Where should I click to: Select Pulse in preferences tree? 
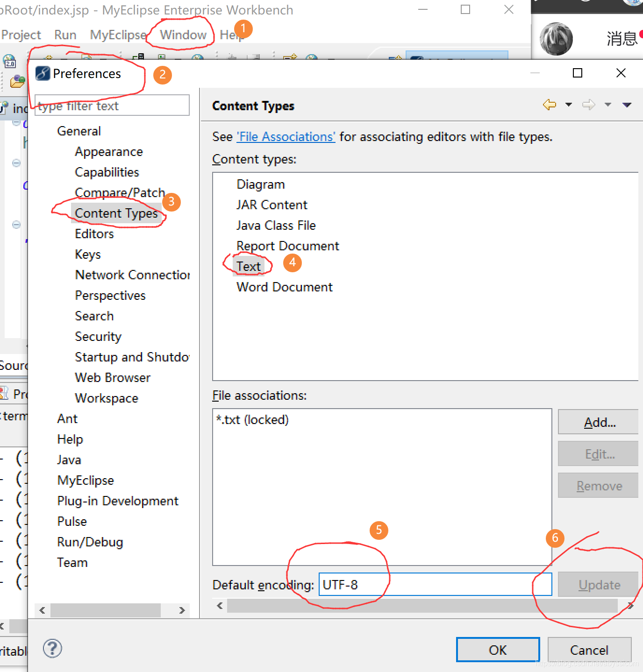[72, 521]
